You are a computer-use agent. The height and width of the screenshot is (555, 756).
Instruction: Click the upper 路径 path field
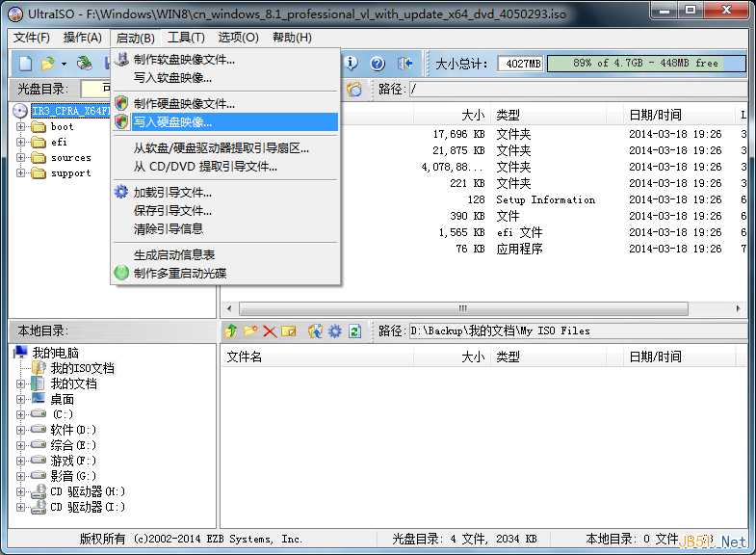pyautogui.click(x=579, y=89)
